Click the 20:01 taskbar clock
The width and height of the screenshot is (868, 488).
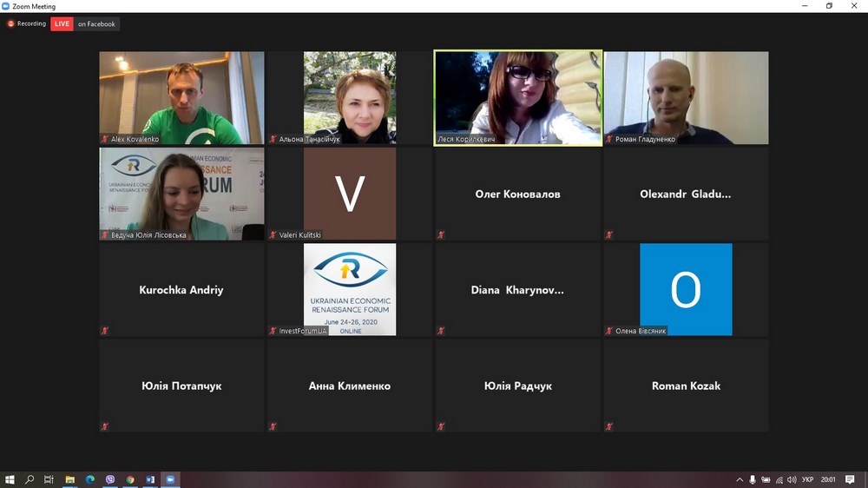point(828,479)
